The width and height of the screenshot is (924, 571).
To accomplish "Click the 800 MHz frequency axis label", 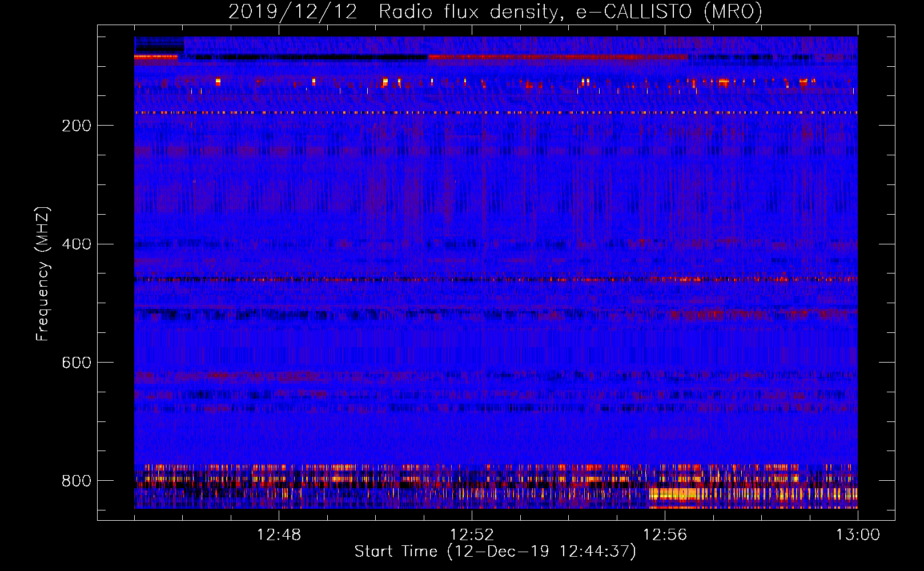I will click(x=77, y=481).
